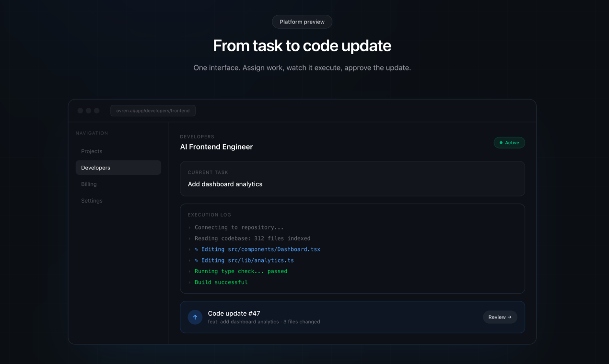Click the 'Build successful' log line

(x=221, y=282)
